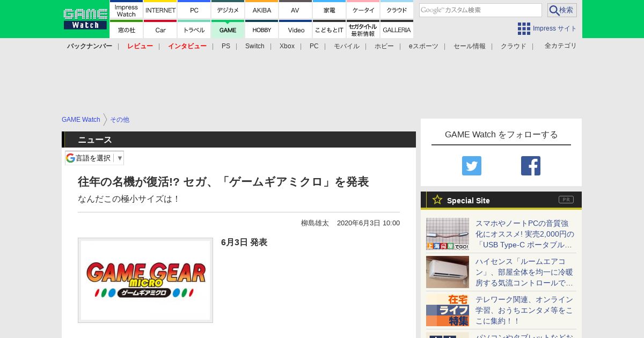Screen dimensions: 644x338
Task: Click the Impress site grid icon
Action: point(524,28)
